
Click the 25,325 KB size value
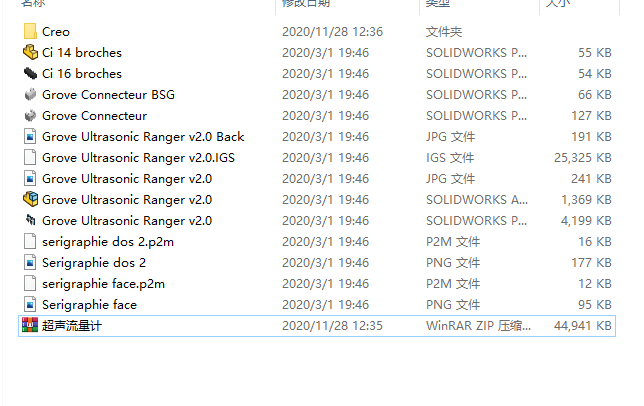point(583,158)
